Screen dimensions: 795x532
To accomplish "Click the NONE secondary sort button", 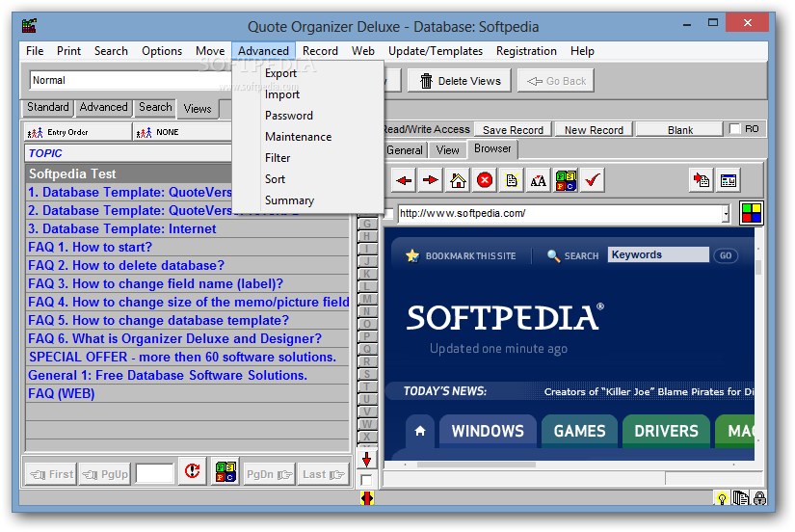I will pos(182,132).
